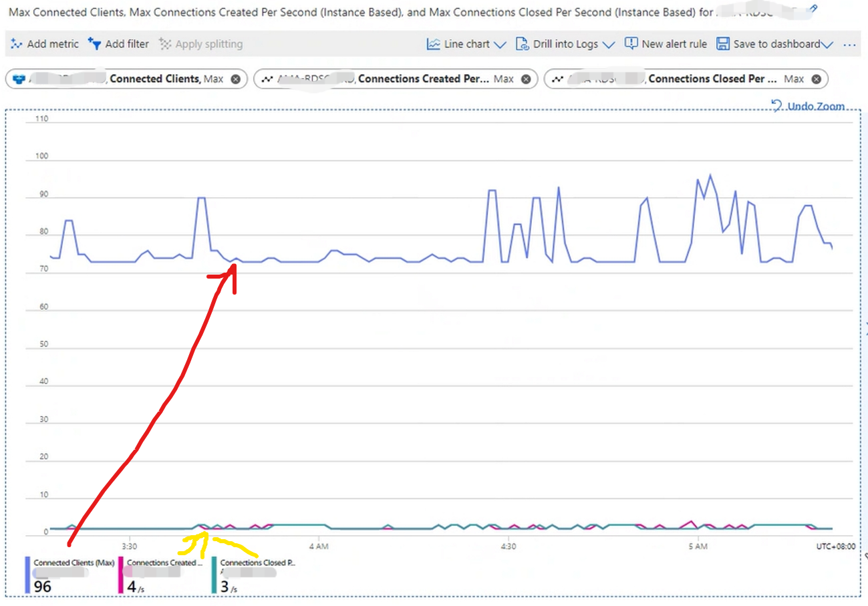868x606 pixels.
Task: Click the teal Connections Closed legend swatch
Action: 214,575
